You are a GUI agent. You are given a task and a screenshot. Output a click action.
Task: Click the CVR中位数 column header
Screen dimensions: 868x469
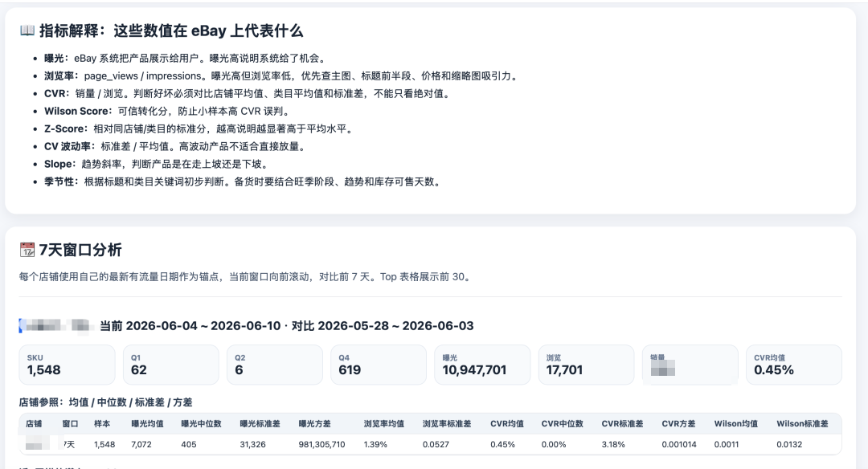[563, 424]
